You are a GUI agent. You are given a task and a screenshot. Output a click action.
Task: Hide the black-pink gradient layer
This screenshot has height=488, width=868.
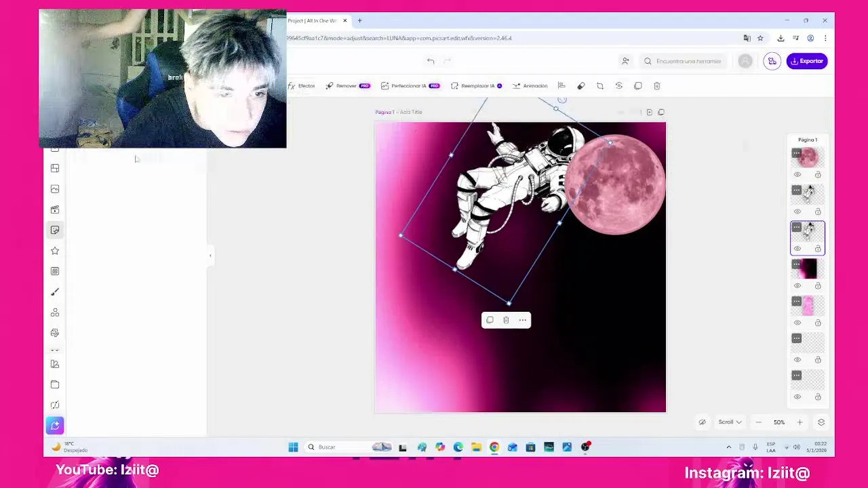(x=797, y=285)
